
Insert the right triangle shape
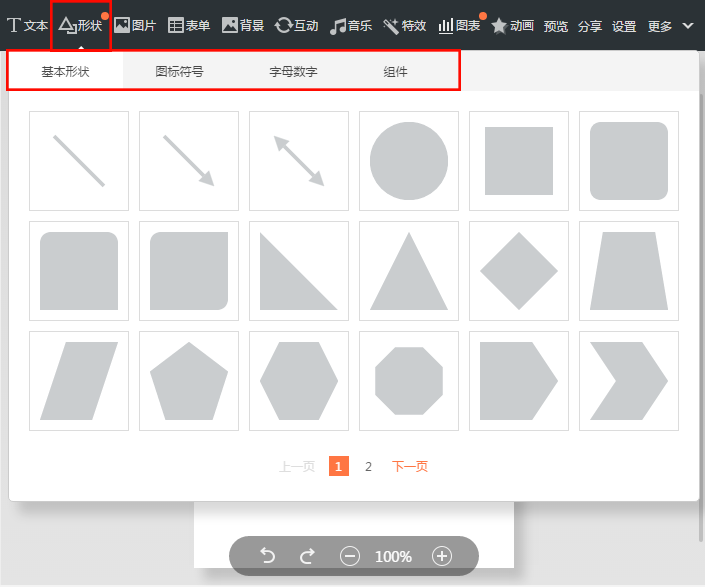pyautogui.click(x=299, y=271)
